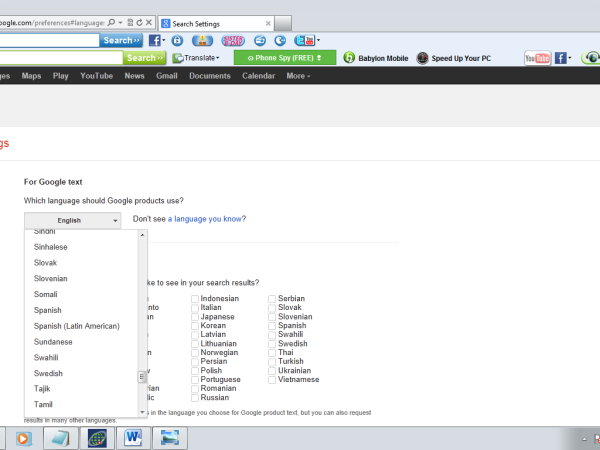Click the refresh icon in the address bar
The image size is (600, 450).
coord(139,23)
